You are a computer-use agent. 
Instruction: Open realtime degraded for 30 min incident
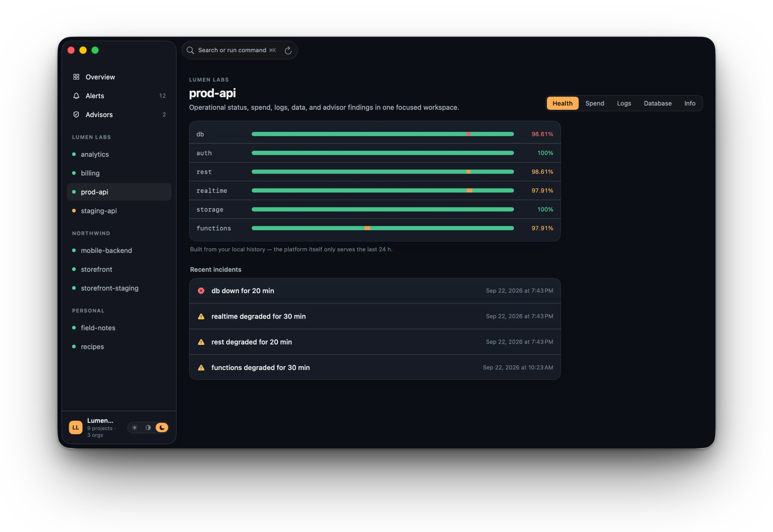pyautogui.click(x=375, y=316)
